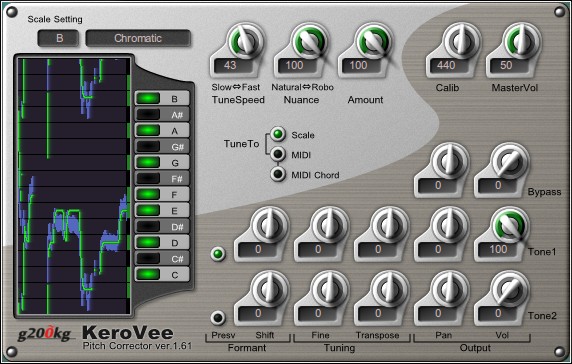The image size is (572, 364).
Task: Click the "Natural⇔Robo" label
Action: coord(302,87)
